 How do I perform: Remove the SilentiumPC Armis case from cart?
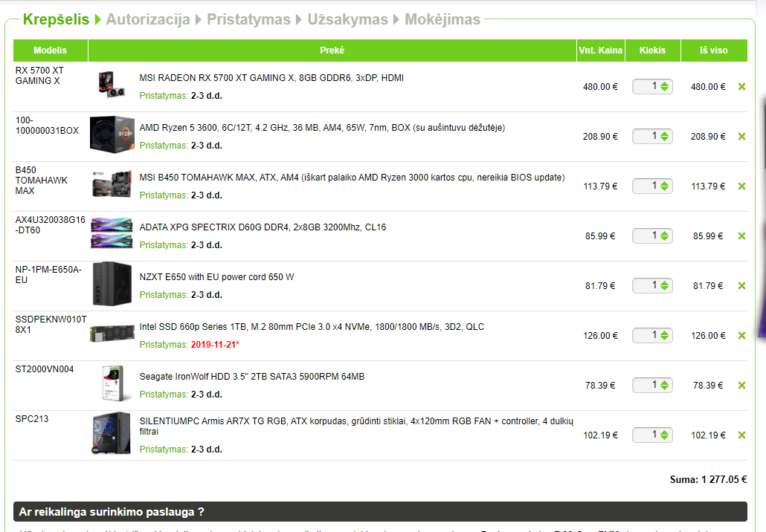pos(741,435)
